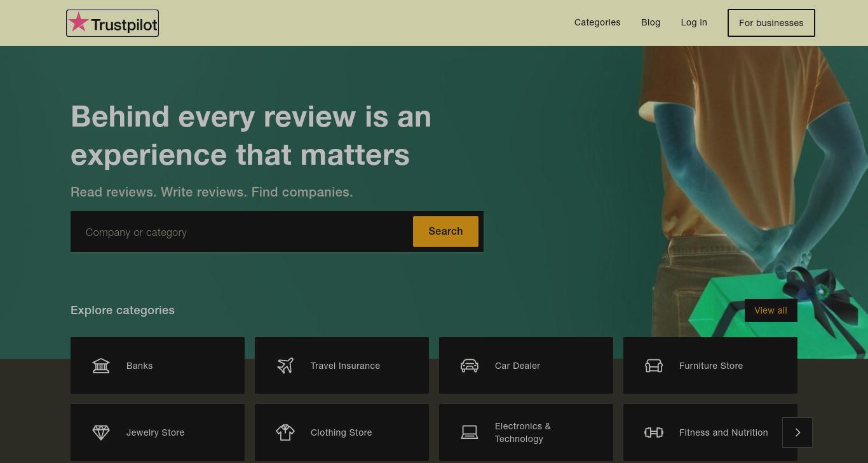Click the Electronics & Technology laptop icon

470,432
